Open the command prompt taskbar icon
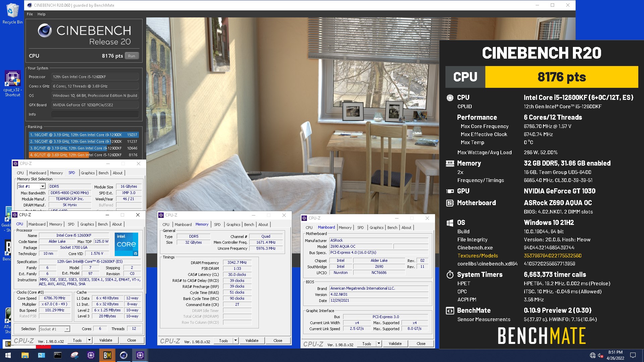 click(58, 355)
